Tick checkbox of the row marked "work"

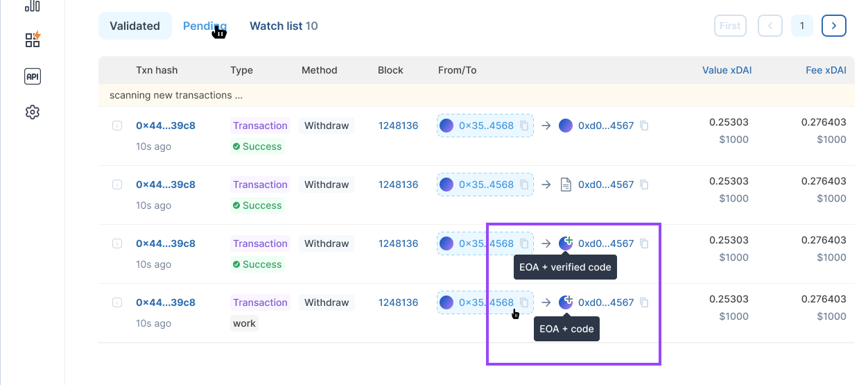(117, 302)
